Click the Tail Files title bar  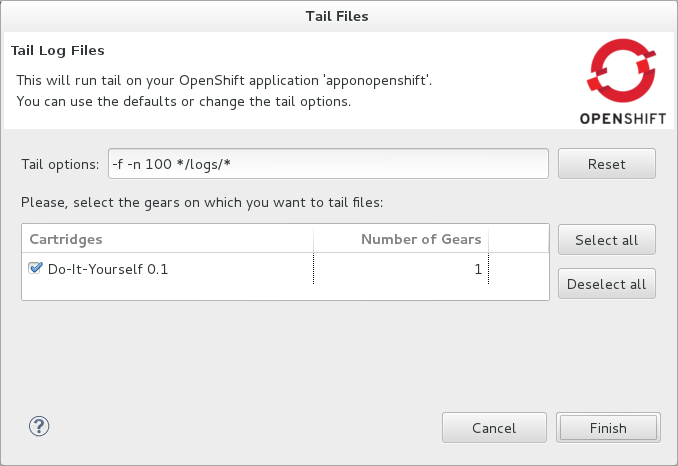coord(339,15)
